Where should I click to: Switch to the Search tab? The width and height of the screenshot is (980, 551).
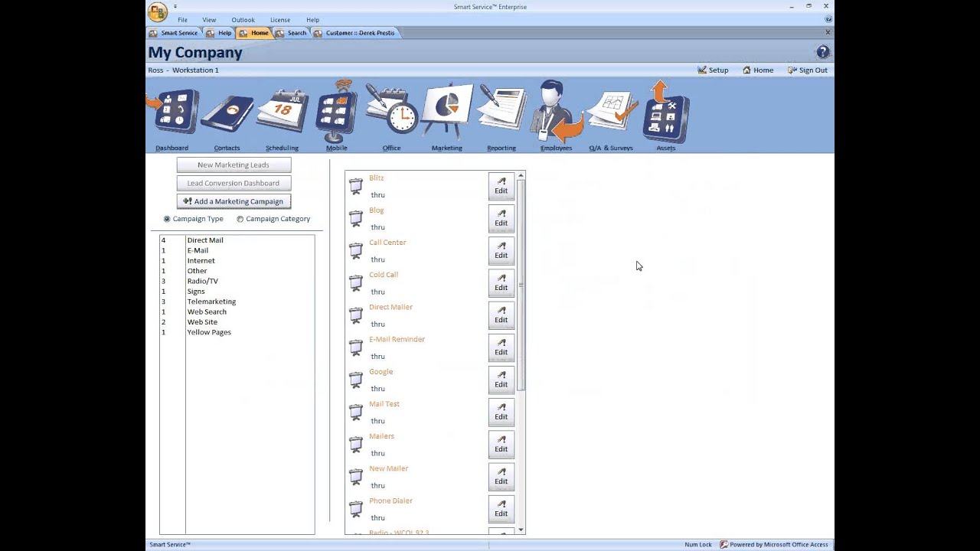click(x=292, y=33)
